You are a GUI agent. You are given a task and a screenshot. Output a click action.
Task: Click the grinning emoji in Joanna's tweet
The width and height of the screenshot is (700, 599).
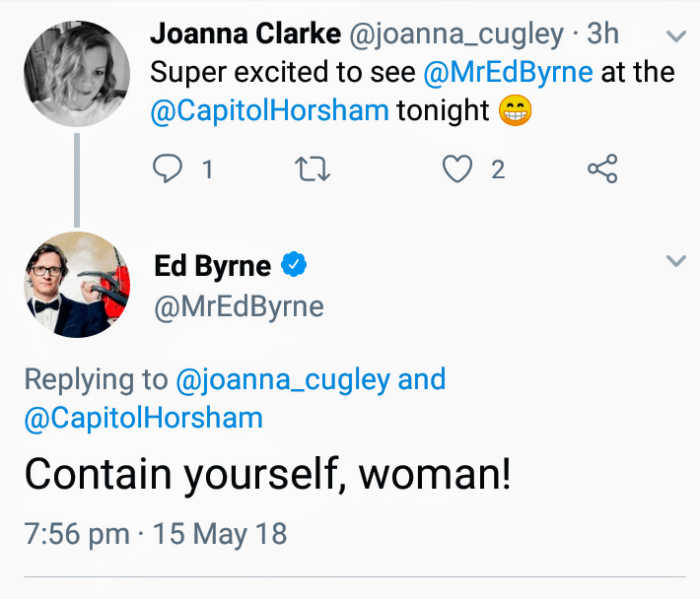[515, 111]
